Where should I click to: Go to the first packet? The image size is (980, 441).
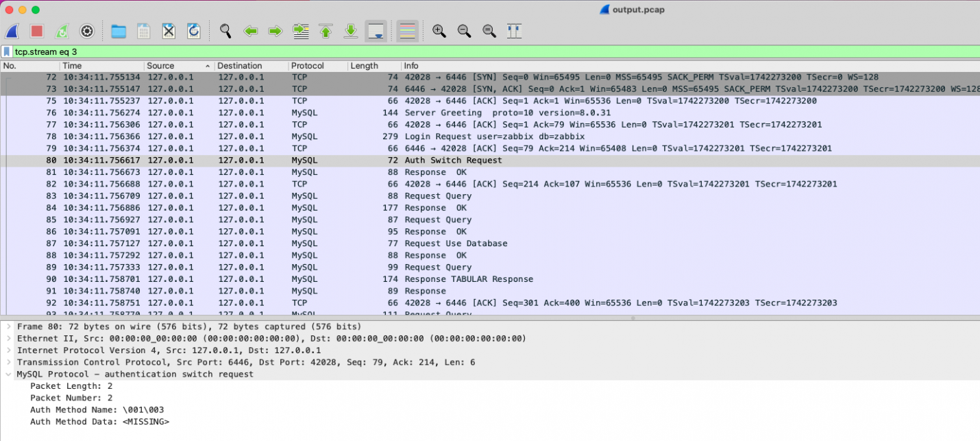[326, 31]
